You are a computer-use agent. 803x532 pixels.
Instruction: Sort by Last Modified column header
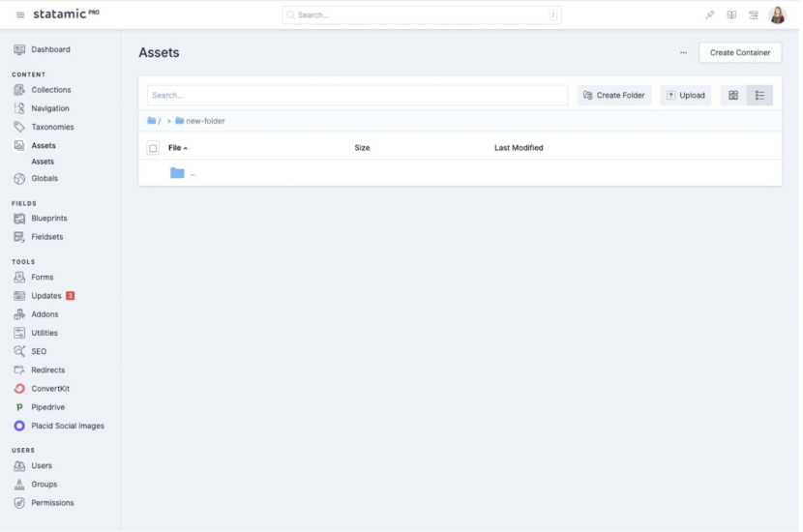click(519, 147)
